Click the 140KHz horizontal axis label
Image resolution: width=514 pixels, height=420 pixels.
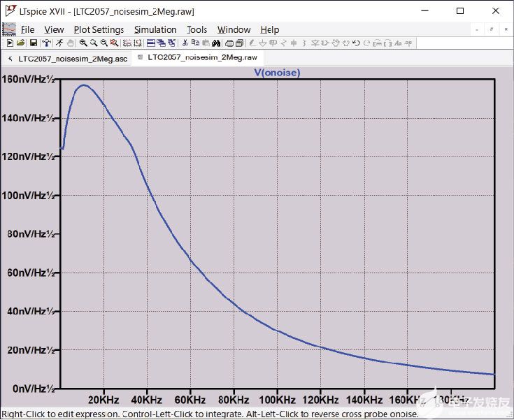pos(364,400)
